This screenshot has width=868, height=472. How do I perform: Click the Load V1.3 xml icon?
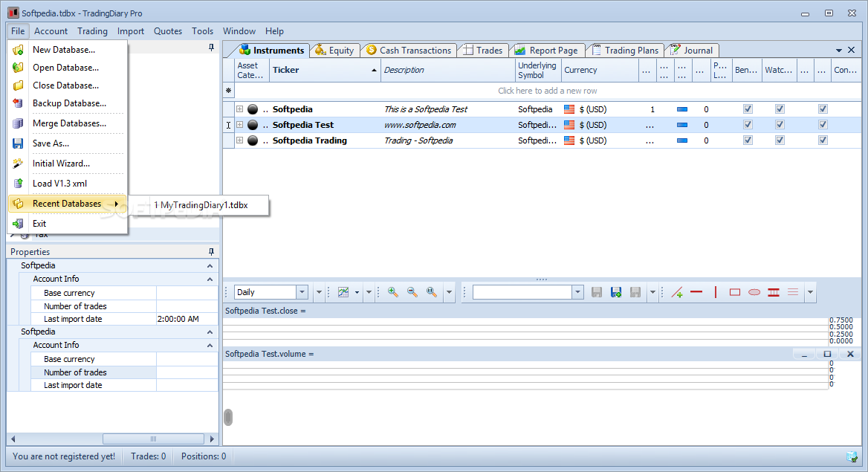(19, 184)
